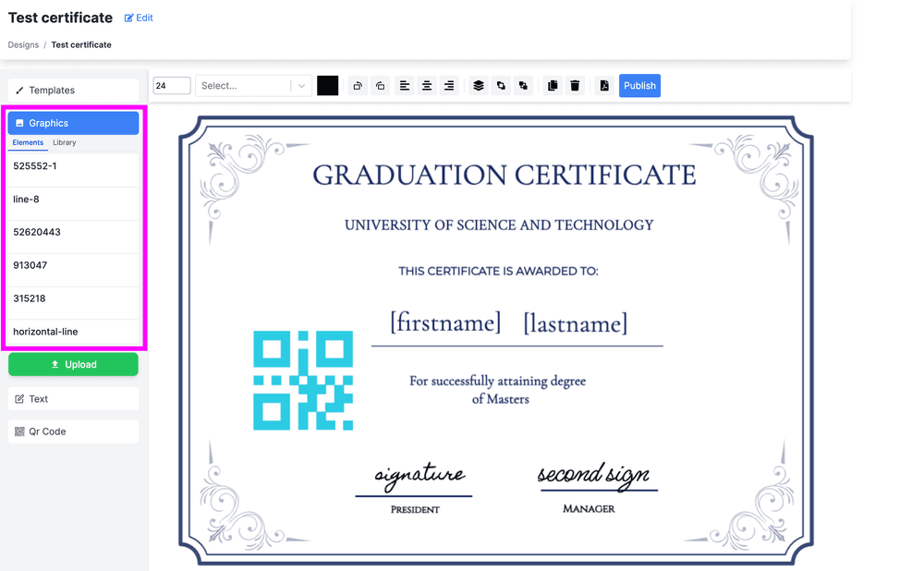Align text right in toolbar
The height and width of the screenshot is (571, 924).
click(449, 86)
